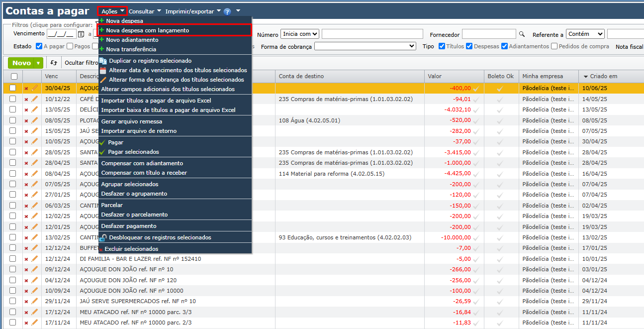Click the Fornecedor search magnifier icon
The height and width of the screenshot is (329, 644).
[x=522, y=34]
